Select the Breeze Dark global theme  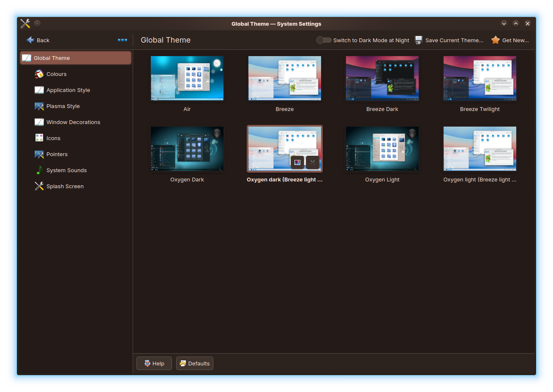pyautogui.click(x=382, y=78)
